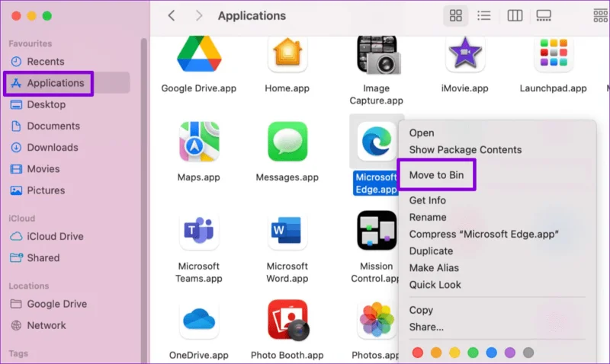Click the Maps.app file name

199,177
